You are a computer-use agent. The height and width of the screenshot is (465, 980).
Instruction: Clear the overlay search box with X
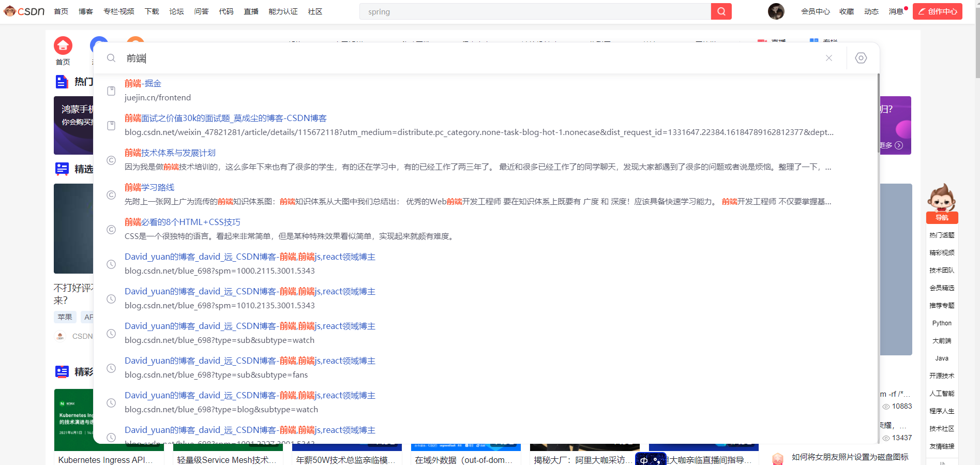click(x=829, y=58)
